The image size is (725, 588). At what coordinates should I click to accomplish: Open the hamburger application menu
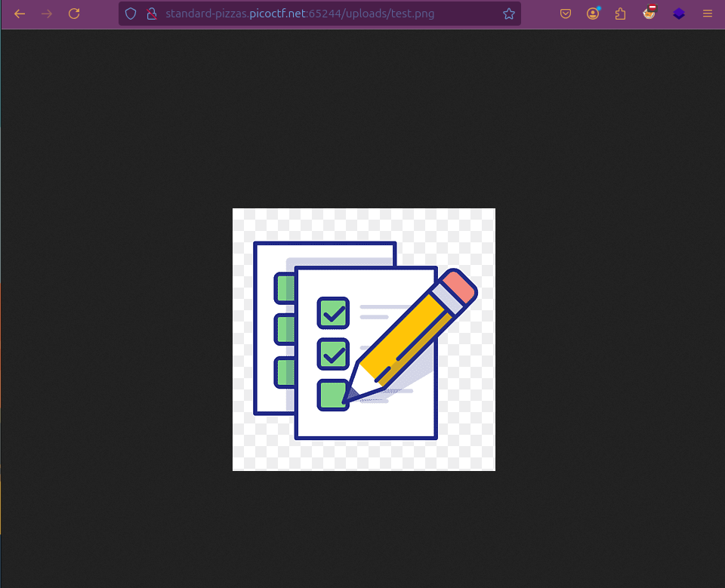pyautogui.click(x=708, y=14)
